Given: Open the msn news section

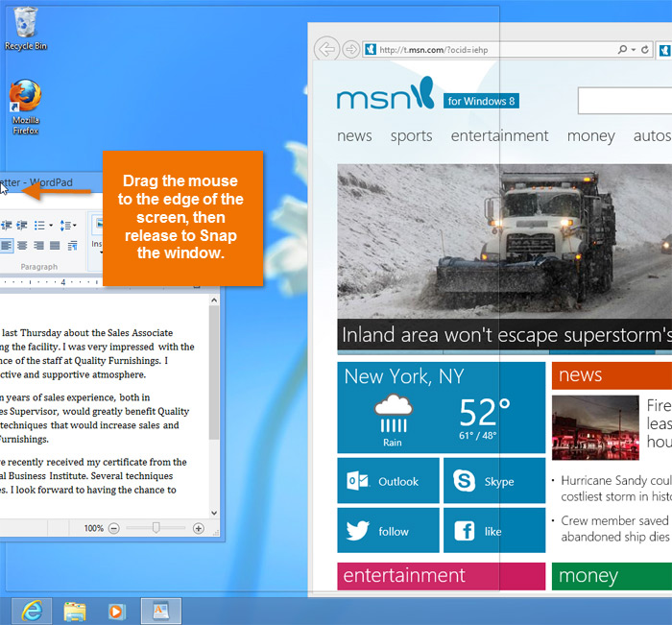Looking at the screenshot, I should point(354,136).
